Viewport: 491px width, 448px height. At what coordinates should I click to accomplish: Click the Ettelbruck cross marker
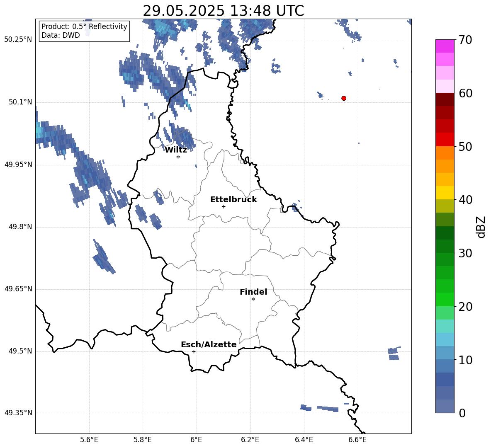coord(224,206)
